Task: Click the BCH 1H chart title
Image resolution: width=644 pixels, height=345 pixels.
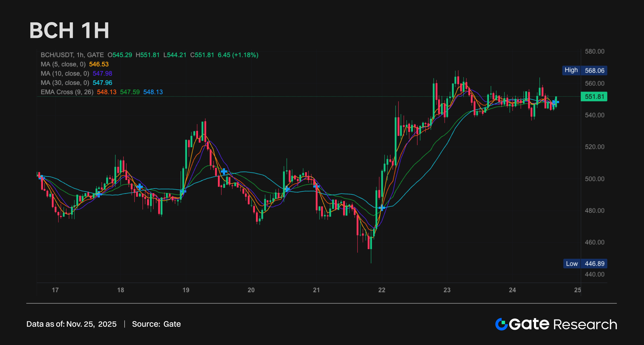Action: pos(69,30)
